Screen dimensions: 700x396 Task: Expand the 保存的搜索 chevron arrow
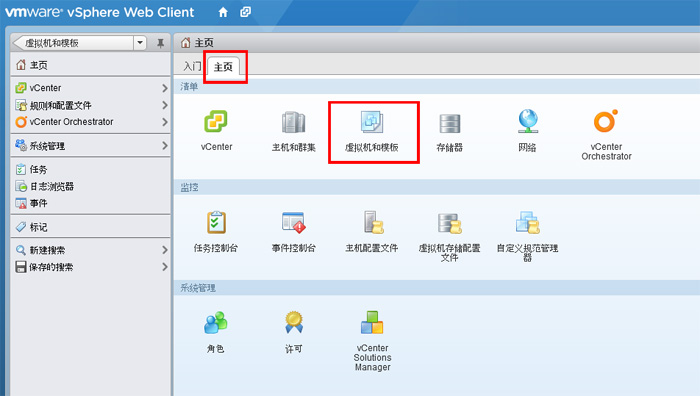tap(165, 267)
